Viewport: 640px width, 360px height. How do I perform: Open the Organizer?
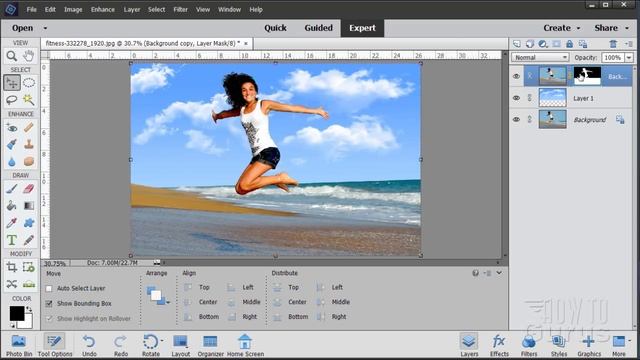(x=210, y=345)
